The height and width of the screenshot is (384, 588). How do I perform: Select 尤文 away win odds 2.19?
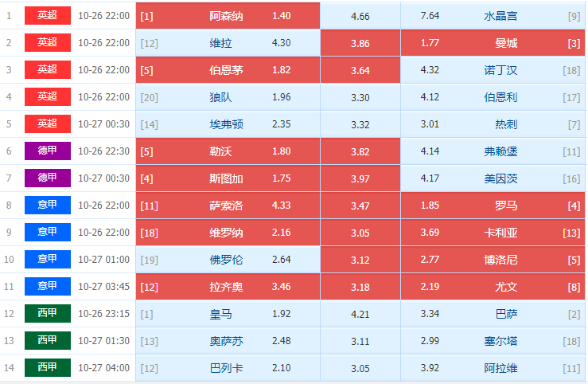click(x=430, y=286)
